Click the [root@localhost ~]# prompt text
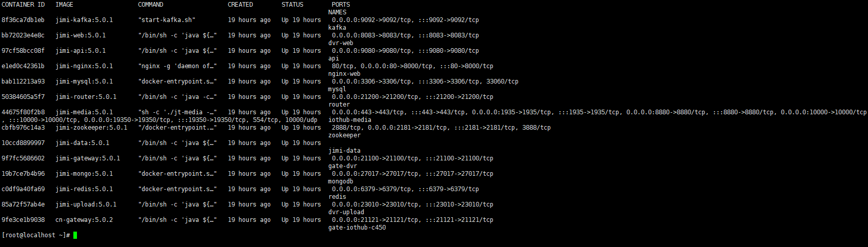The image size is (868, 247). (x=35, y=235)
